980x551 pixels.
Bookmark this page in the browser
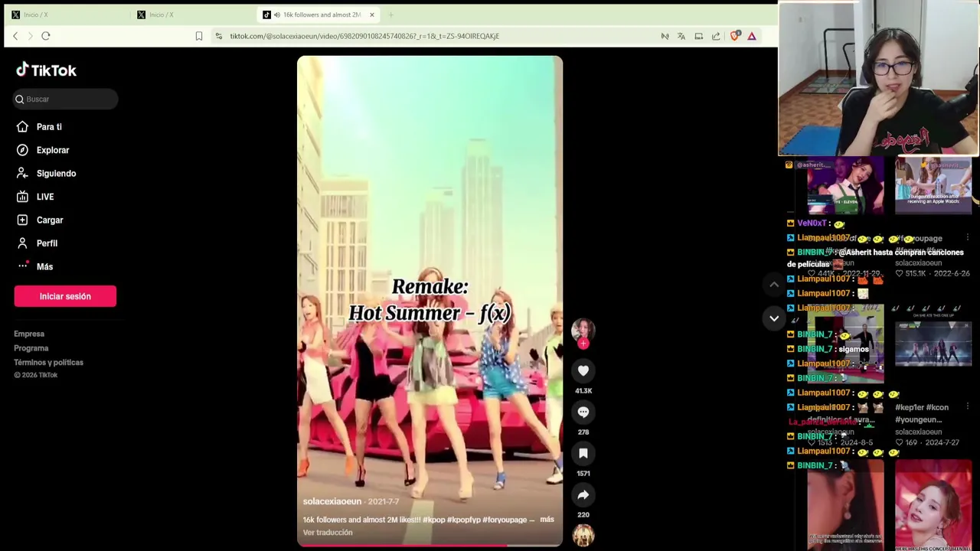[x=199, y=36]
